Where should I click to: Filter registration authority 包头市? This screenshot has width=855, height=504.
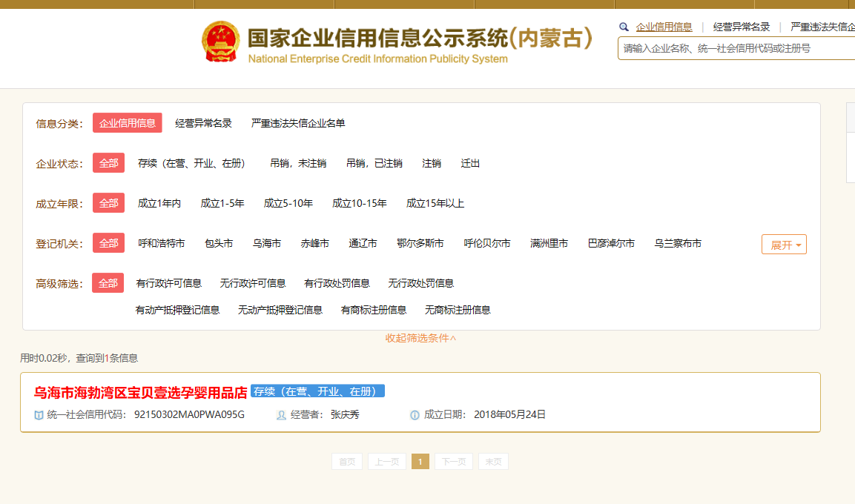point(219,244)
